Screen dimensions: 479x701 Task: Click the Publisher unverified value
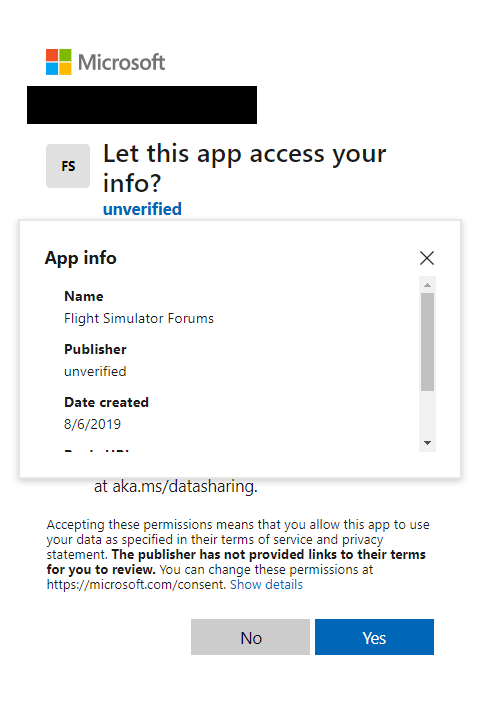click(95, 372)
